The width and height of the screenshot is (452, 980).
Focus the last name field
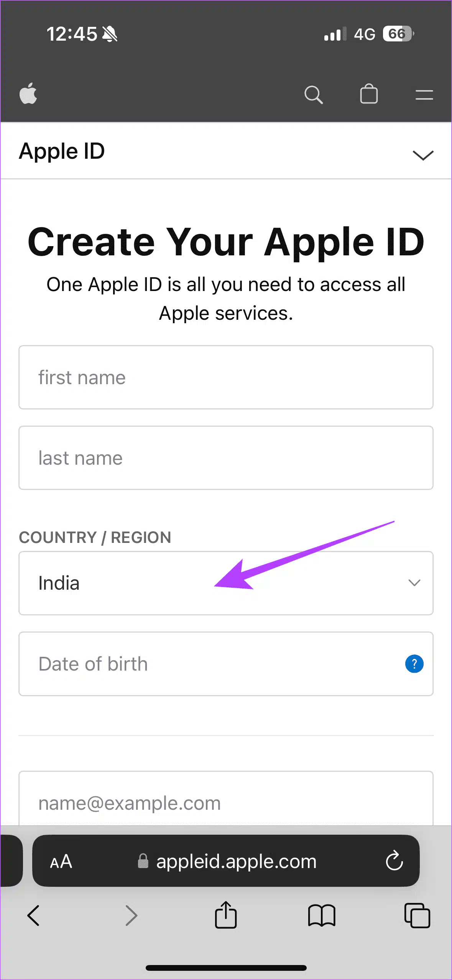[226, 458]
